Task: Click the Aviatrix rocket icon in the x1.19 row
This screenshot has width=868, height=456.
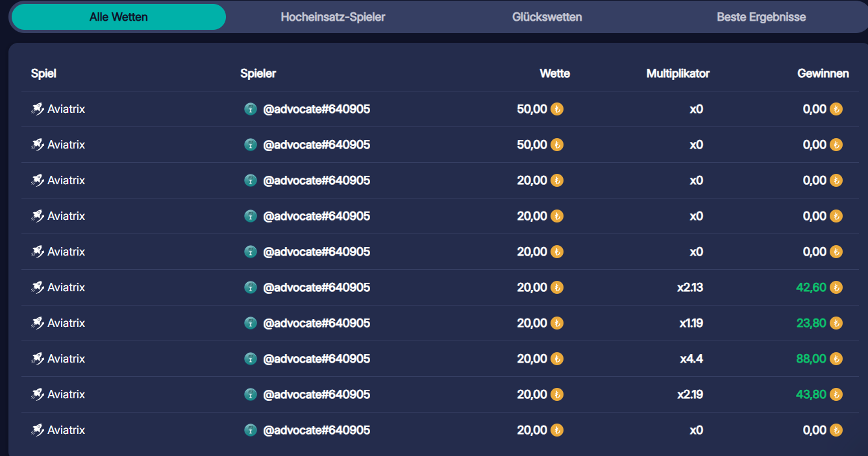Action: tap(38, 323)
